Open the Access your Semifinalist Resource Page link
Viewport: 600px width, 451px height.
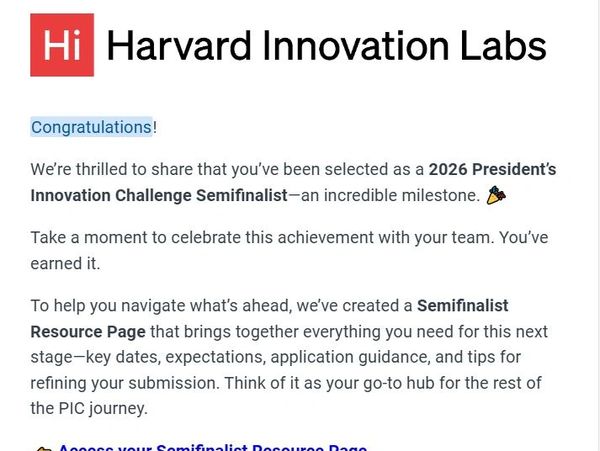click(212, 448)
